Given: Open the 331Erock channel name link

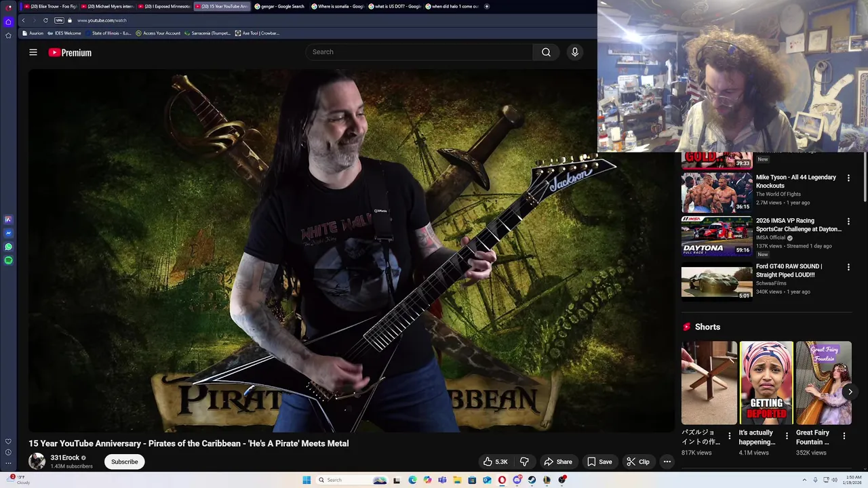Looking at the screenshot, I should pos(65,457).
